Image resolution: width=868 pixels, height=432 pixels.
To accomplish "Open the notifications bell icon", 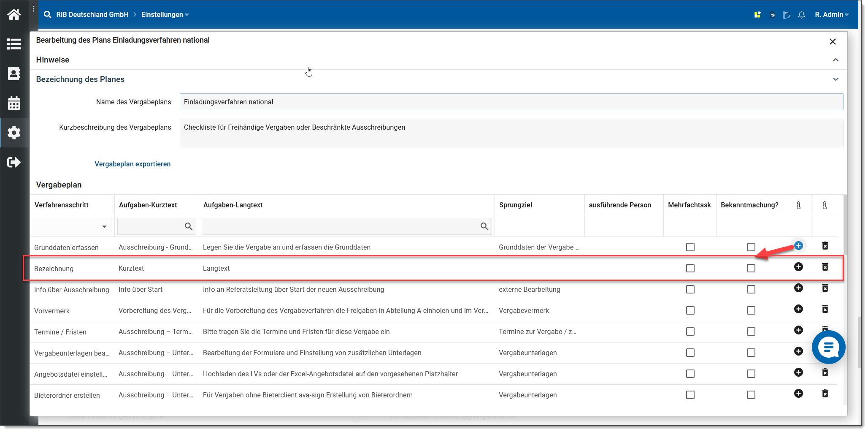I will (801, 15).
